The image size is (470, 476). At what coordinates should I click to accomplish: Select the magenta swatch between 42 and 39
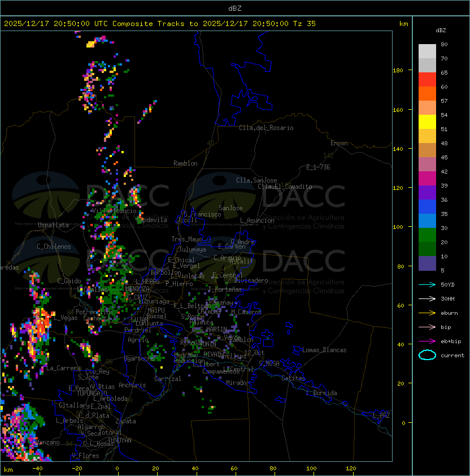click(x=427, y=179)
